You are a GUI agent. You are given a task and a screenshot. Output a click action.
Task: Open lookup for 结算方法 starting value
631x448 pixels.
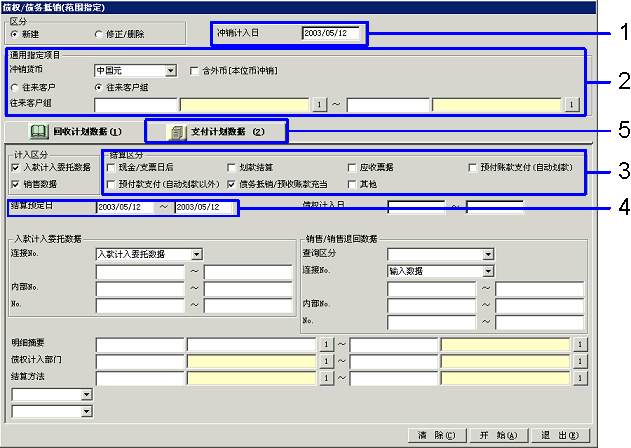pos(323,377)
